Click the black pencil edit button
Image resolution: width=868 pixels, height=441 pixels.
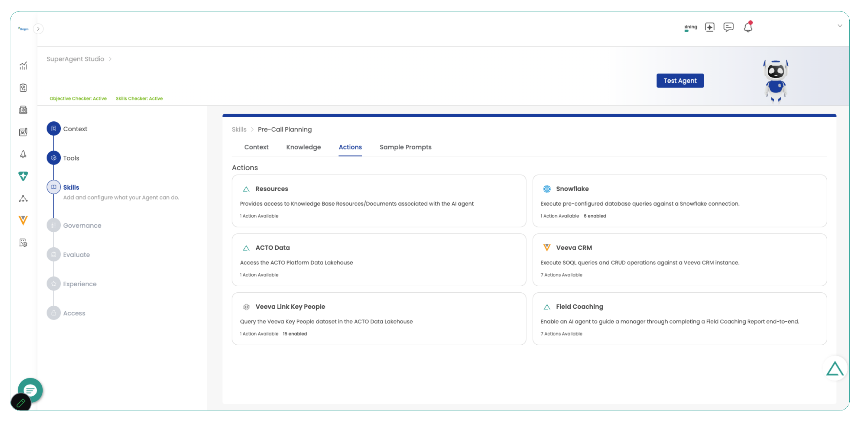point(21,403)
